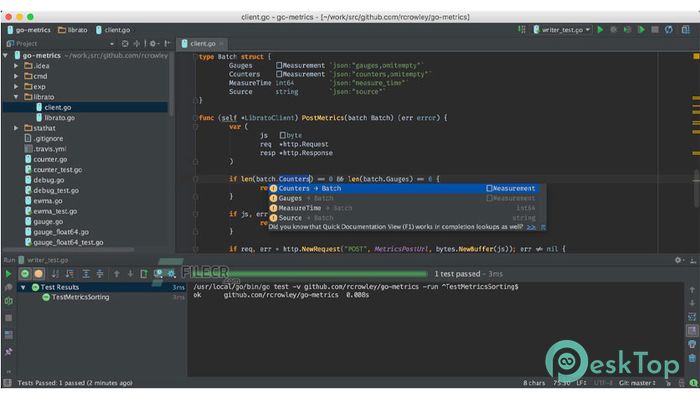Open the .gitignore file

point(44,139)
